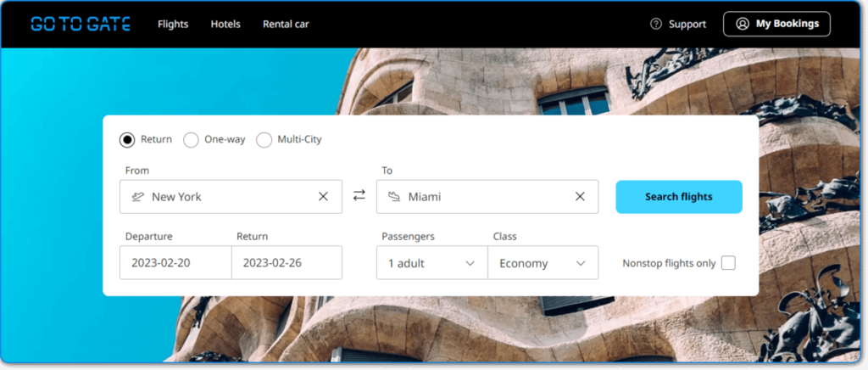Screen dimensions: 868x370
Task: Click the takeoff plane icon in From field
Action: tap(138, 197)
